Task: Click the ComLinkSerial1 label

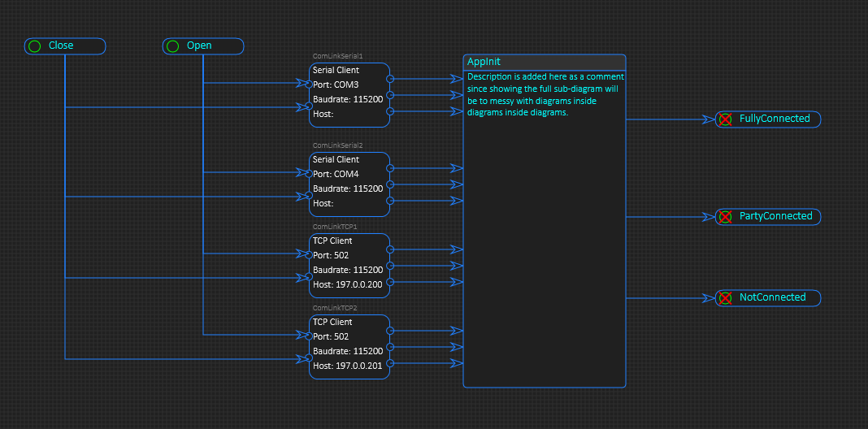Action: tap(337, 56)
